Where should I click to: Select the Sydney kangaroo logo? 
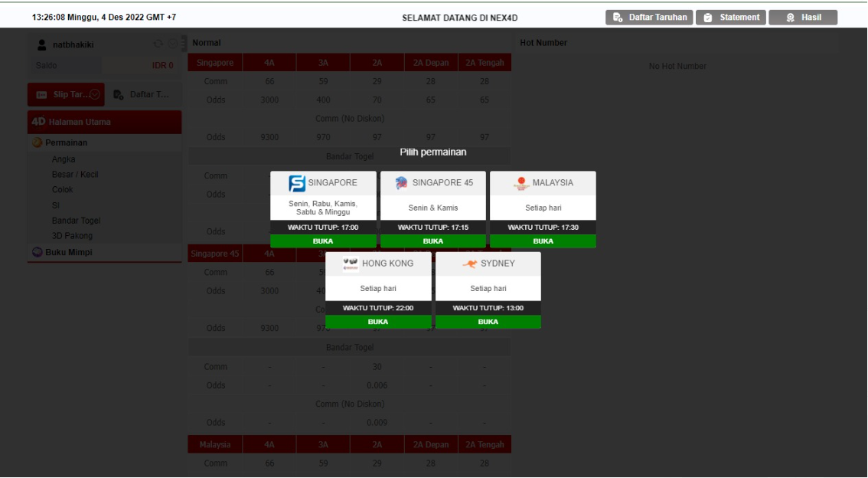pyautogui.click(x=470, y=264)
